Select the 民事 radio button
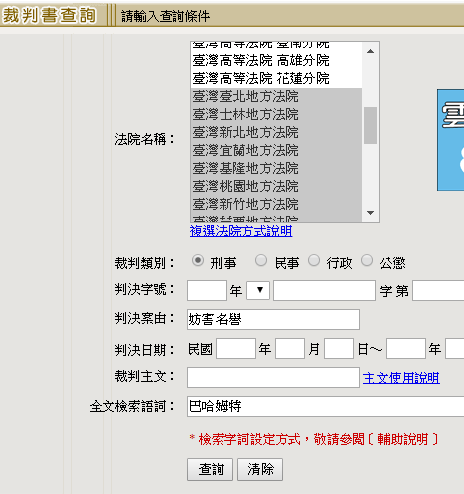Viewport: 464px width, 494px height. pos(261,260)
